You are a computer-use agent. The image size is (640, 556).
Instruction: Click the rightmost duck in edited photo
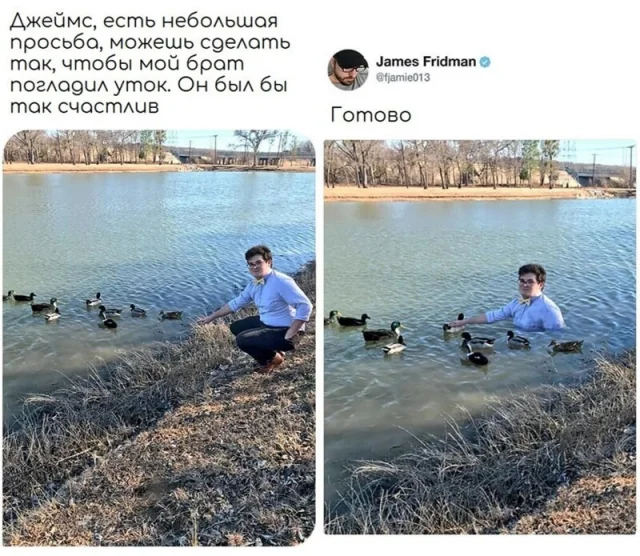point(565,346)
